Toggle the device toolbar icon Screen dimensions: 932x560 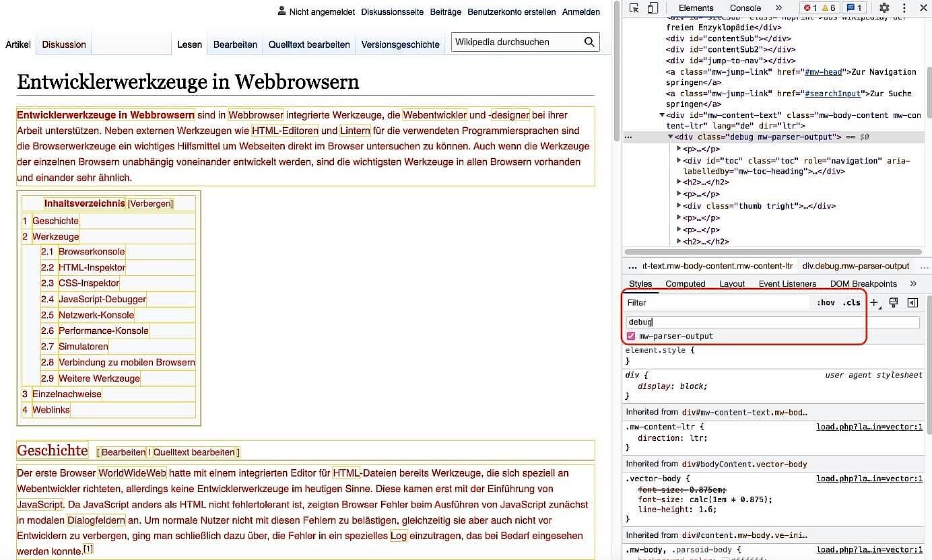coord(651,8)
